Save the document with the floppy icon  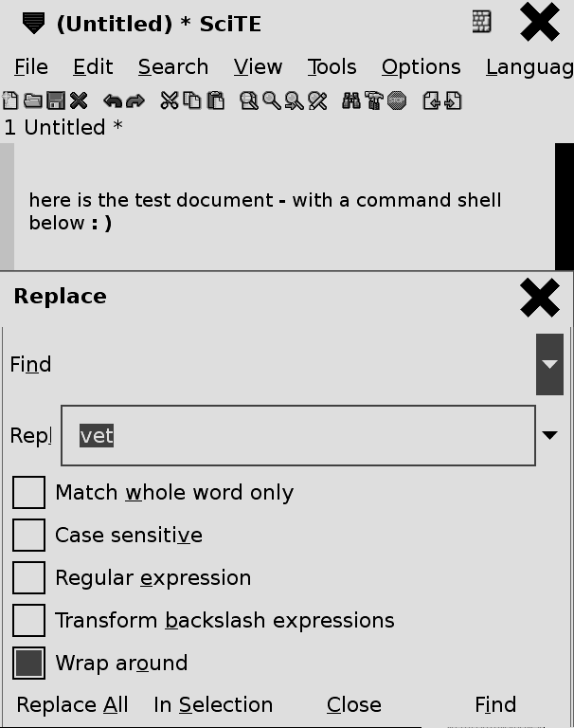[x=55, y=100]
